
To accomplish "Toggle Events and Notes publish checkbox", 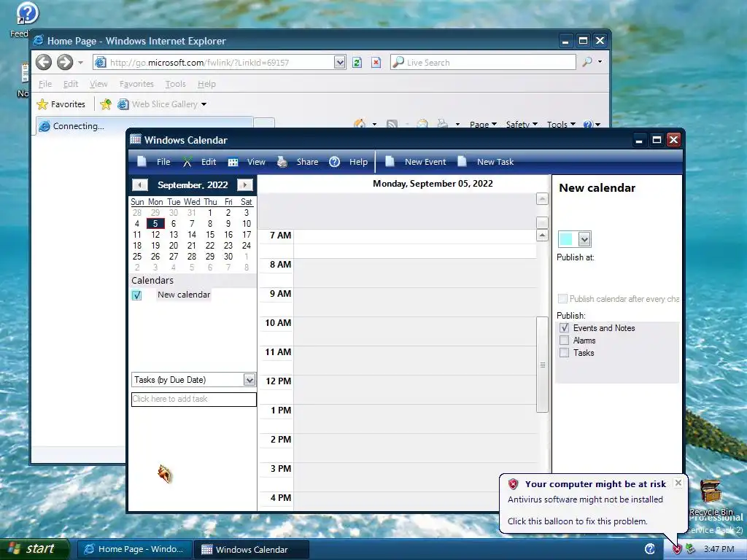I will [564, 327].
